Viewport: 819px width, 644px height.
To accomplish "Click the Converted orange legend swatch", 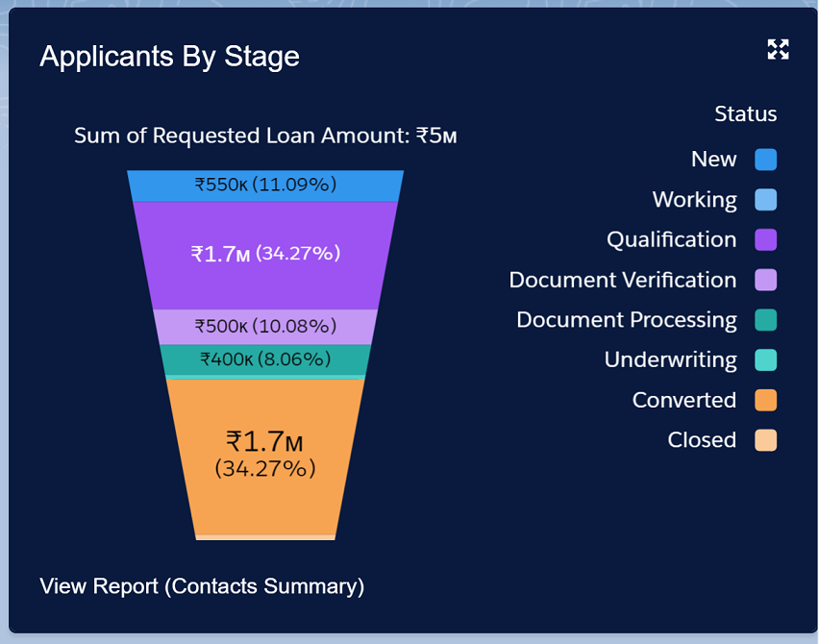I will coord(765,400).
